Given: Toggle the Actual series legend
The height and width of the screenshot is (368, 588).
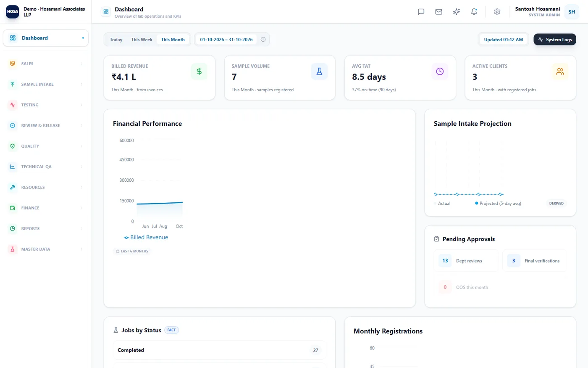Looking at the screenshot, I should tap(442, 204).
